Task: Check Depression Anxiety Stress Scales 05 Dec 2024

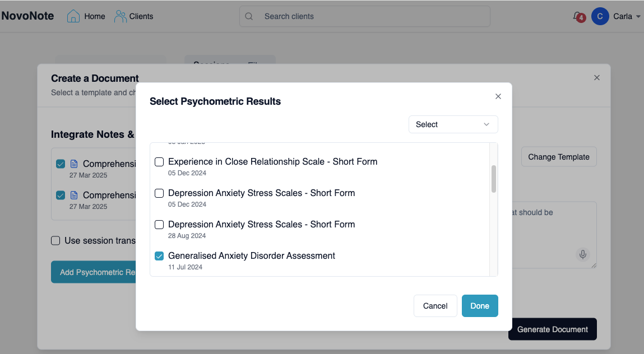Action: (x=159, y=193)
